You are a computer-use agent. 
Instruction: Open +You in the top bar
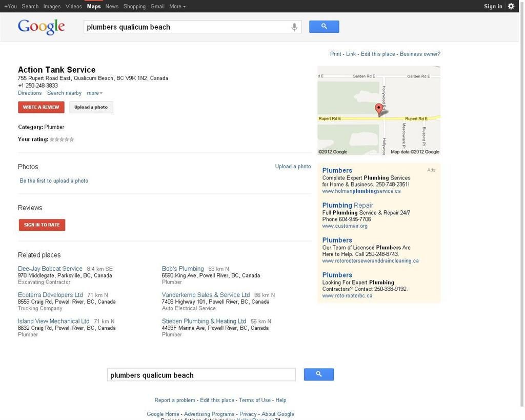tap(10, 6)
